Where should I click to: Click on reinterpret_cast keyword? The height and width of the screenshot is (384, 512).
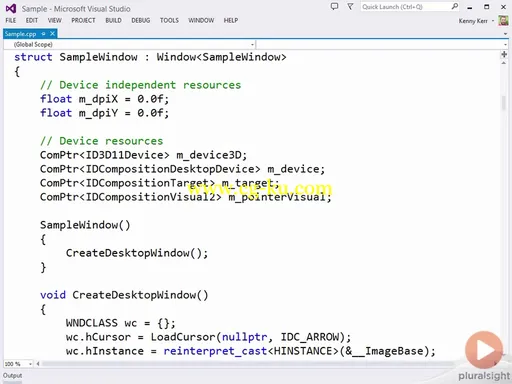pos(215,351)
